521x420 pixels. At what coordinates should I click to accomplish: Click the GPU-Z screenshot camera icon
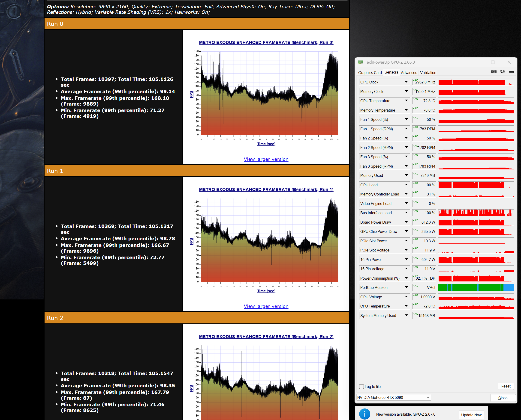[493, 71]
